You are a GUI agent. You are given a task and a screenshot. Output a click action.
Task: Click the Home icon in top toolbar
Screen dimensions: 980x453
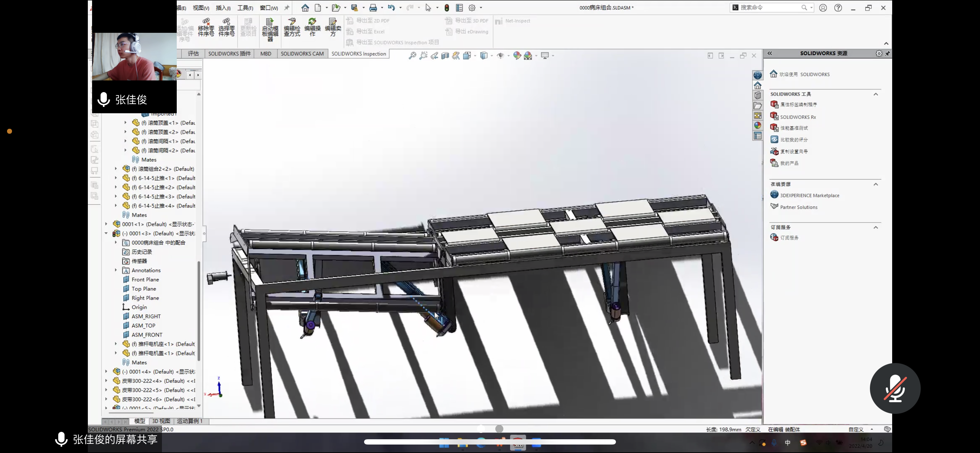coord(305,8)
